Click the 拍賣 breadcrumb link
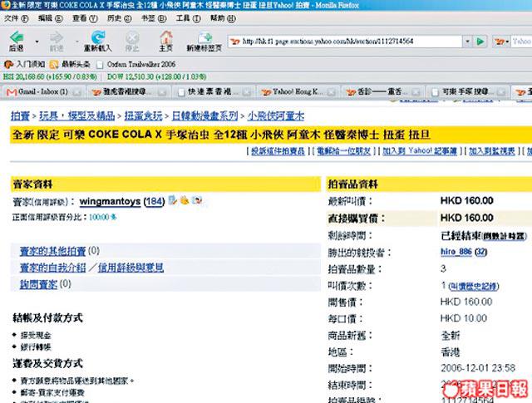 tap(20, 116)
